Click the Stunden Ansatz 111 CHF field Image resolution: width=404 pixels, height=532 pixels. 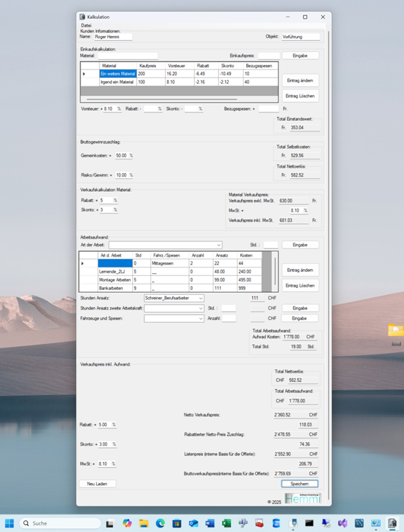257,298
